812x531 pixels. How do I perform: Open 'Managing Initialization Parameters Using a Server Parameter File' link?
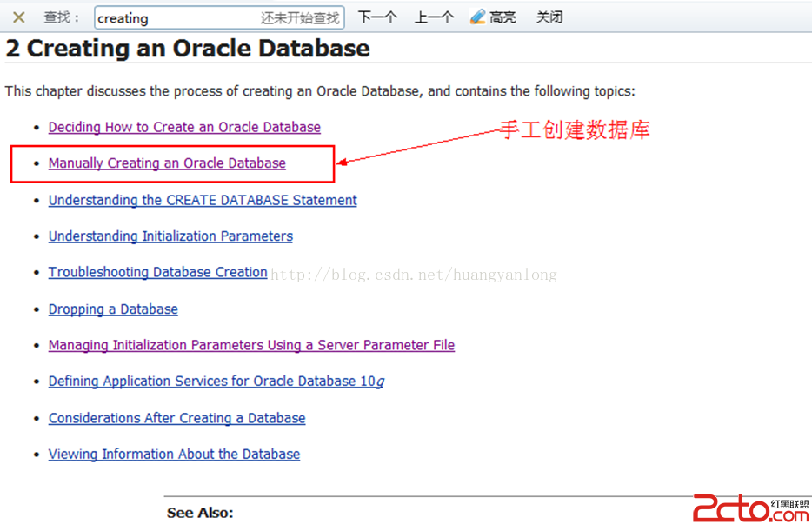click(251, 345)
